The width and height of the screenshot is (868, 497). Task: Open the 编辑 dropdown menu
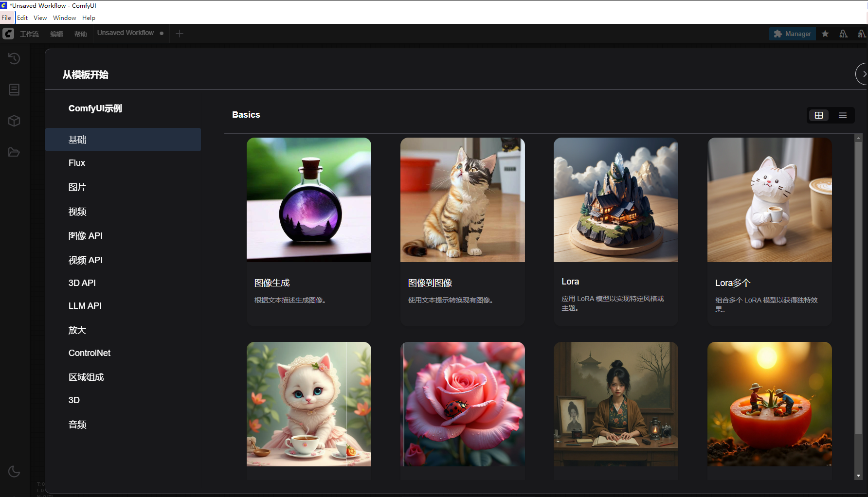pyautogui.click(x=57, y=34)
